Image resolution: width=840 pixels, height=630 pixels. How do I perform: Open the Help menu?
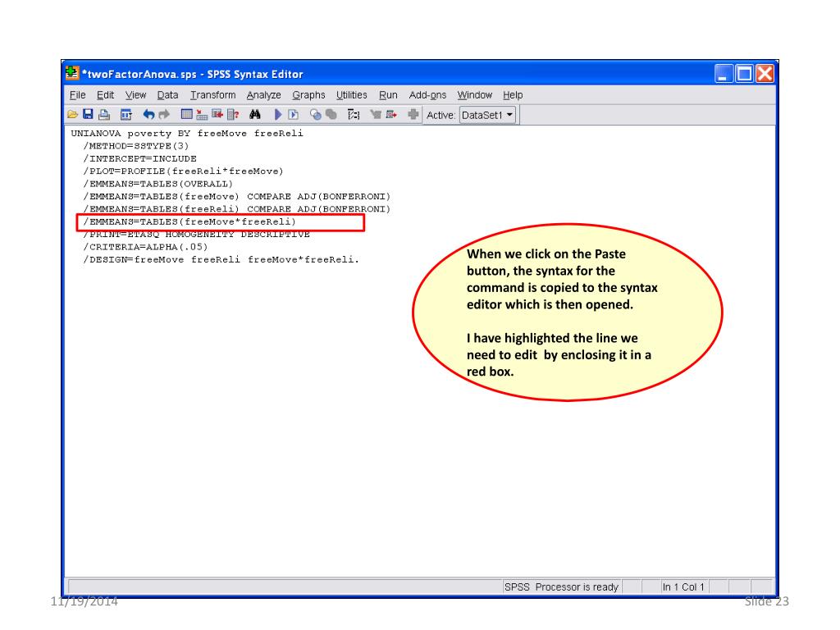[513, 95]
